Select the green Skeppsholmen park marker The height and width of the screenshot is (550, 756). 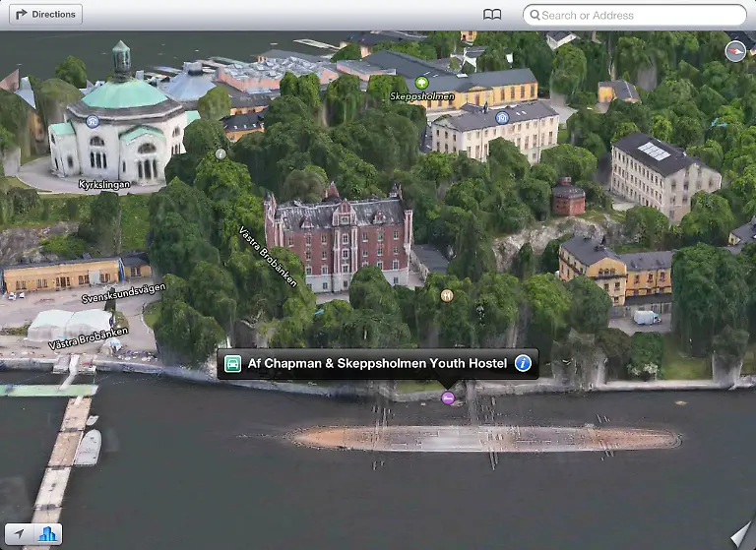tap(421, 83)
